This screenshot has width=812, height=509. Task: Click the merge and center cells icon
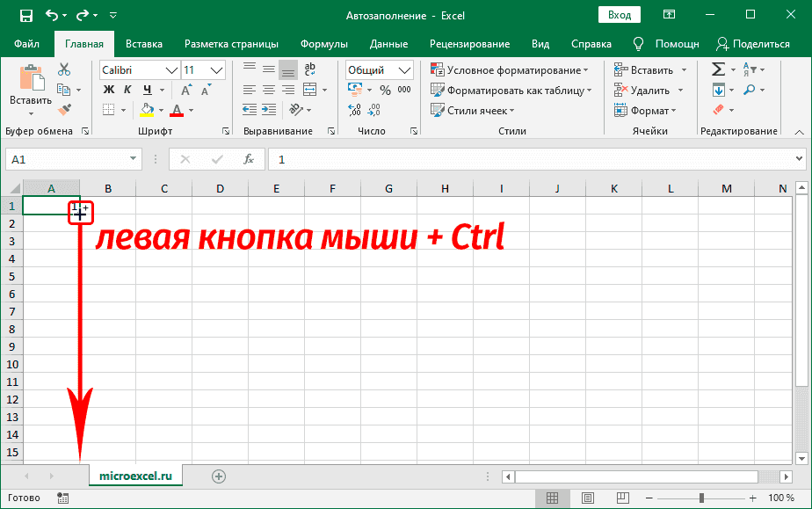point(308,89)
